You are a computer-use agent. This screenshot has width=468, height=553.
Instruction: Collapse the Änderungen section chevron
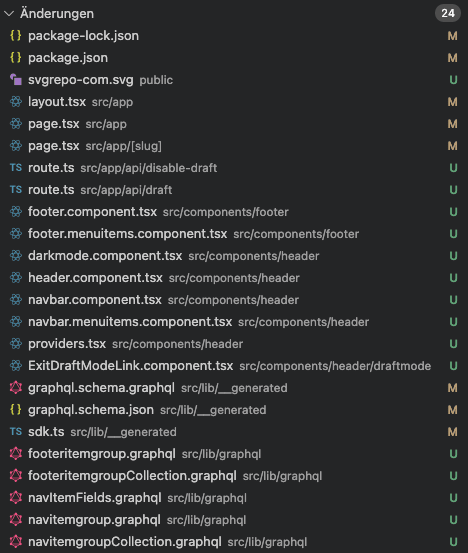(x=9, y=14)
